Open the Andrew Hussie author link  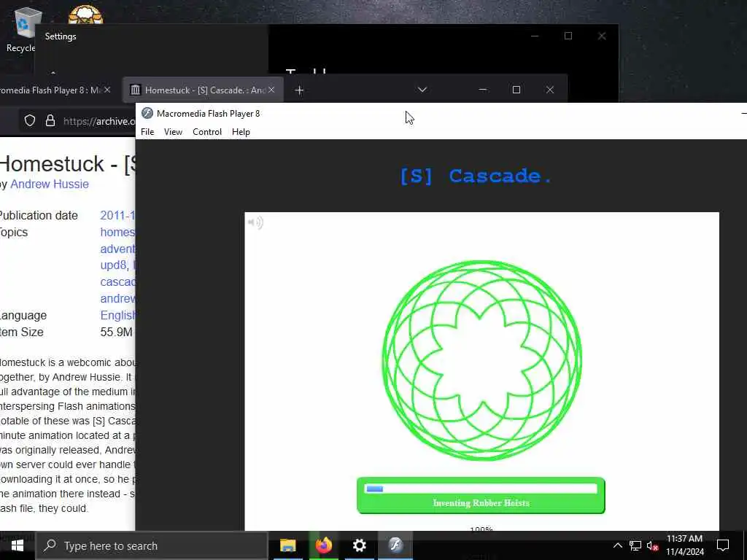click(x=50, y=184)
